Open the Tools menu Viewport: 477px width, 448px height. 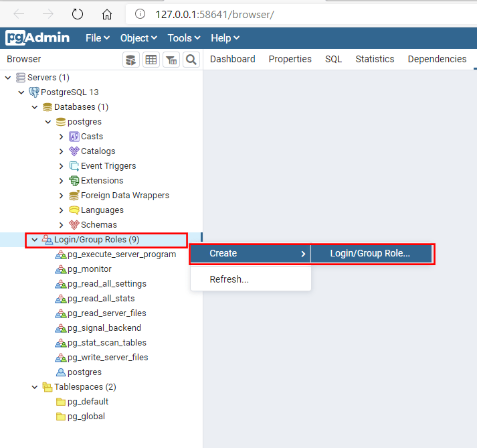184,38
